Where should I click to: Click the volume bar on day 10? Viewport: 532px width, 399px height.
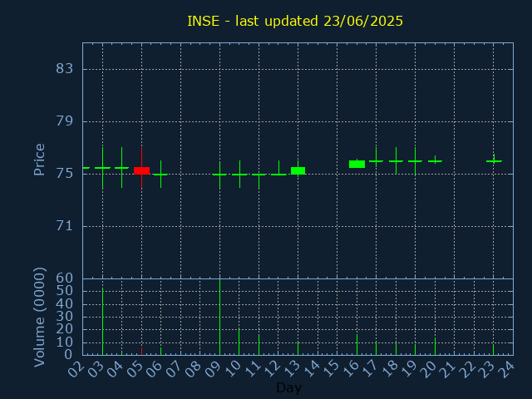click(x=239, y=342)
